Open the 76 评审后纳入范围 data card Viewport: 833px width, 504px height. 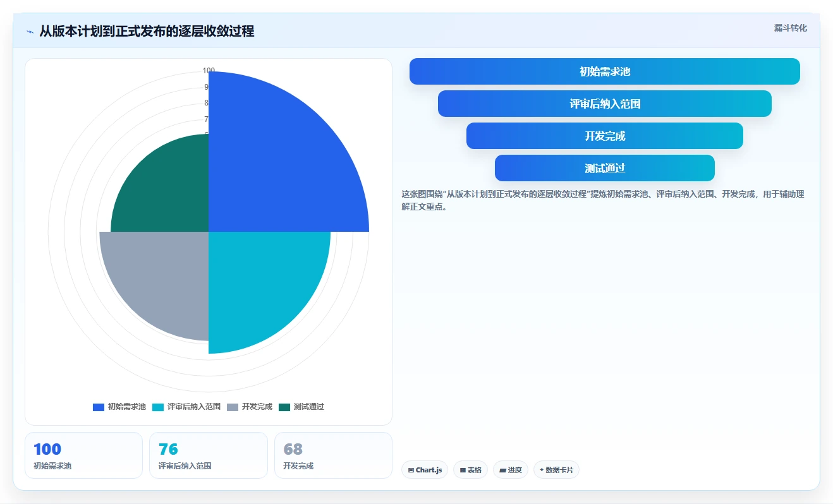(x=209, y=455)
